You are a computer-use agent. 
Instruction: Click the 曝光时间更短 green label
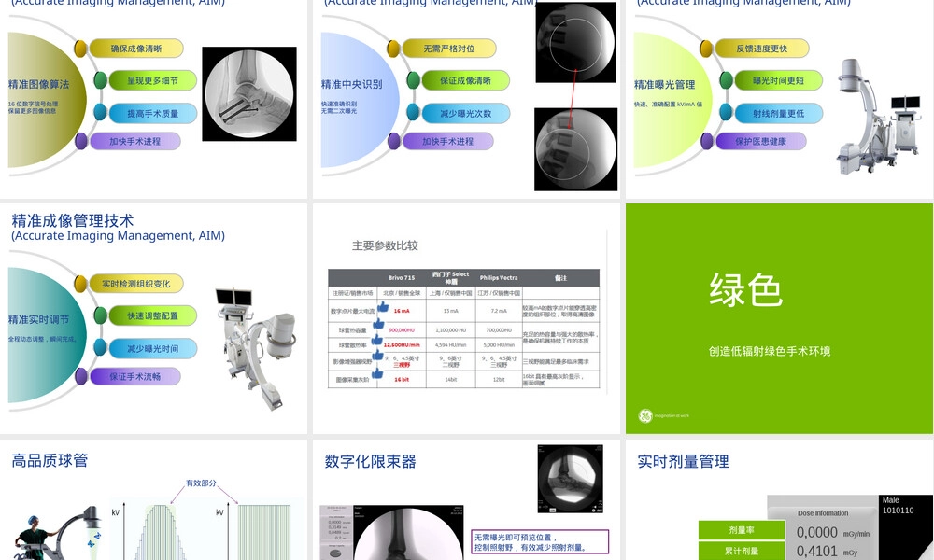[x=779, y=80]
